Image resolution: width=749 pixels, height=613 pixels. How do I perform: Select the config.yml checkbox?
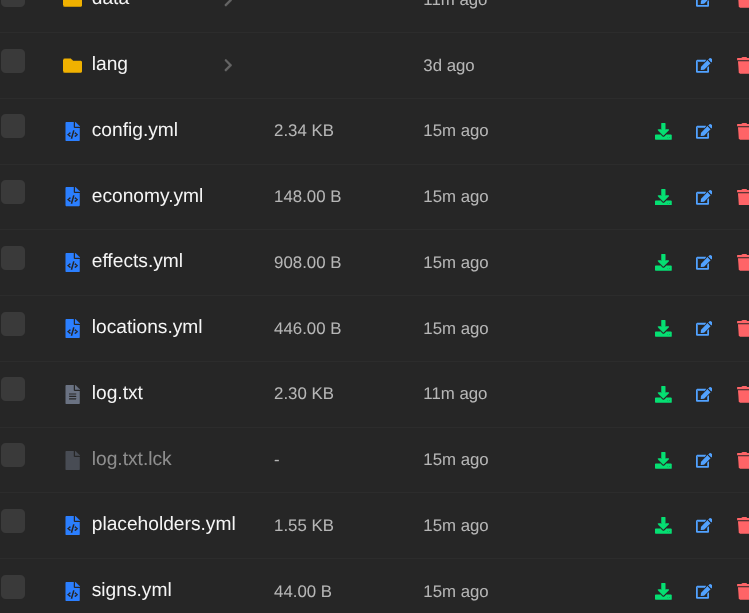click(x=13, y=126)
